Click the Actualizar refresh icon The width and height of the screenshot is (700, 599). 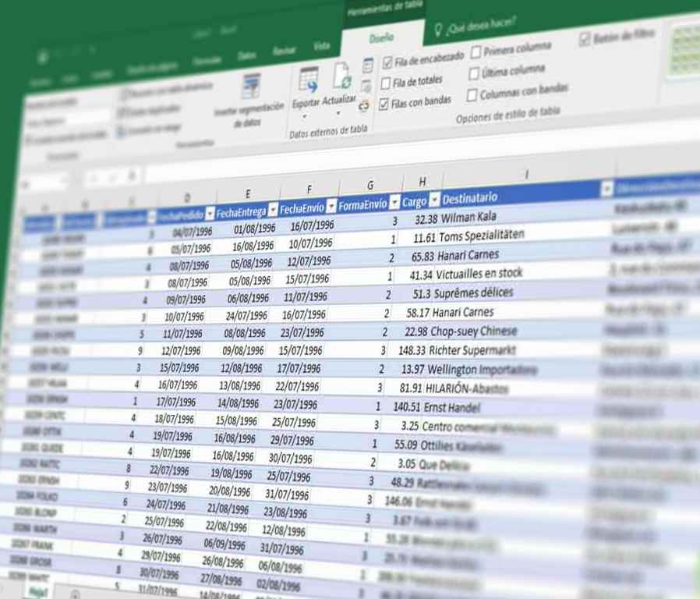(x=342, y=76)
